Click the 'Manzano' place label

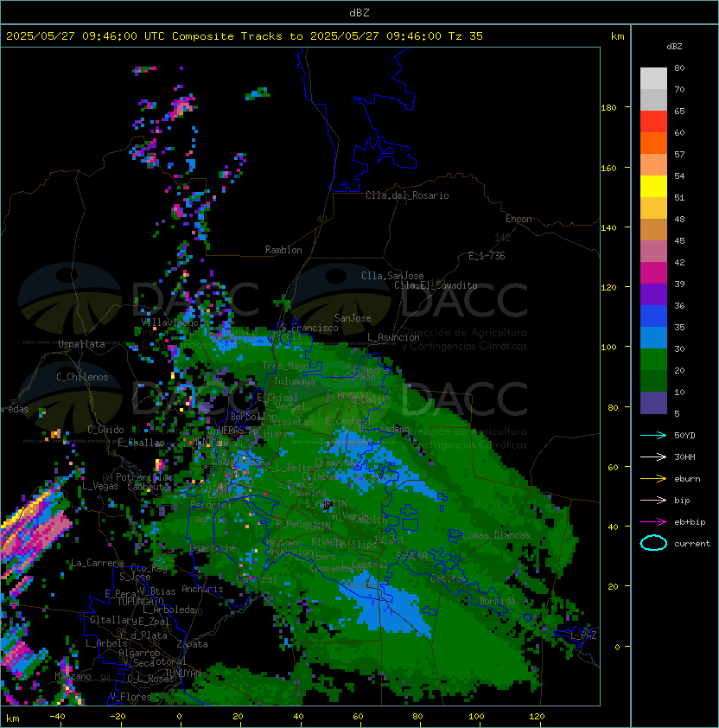click(73, 676)
